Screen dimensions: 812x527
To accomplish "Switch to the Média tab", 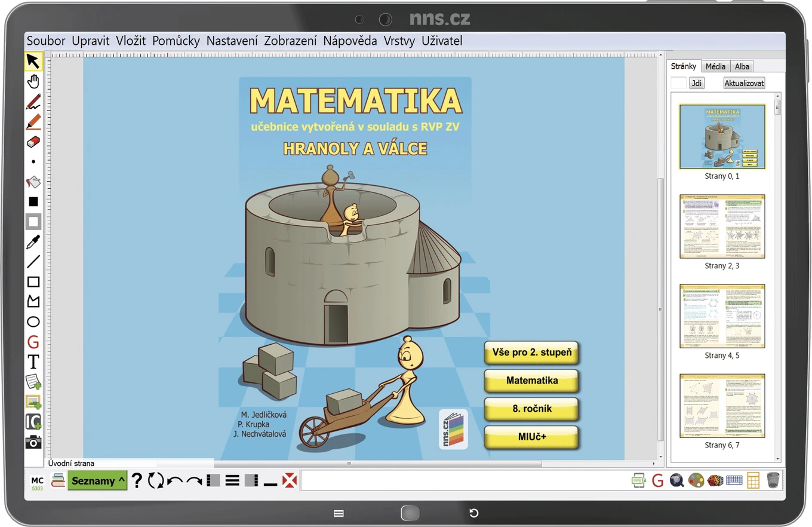I will [715, 66].
